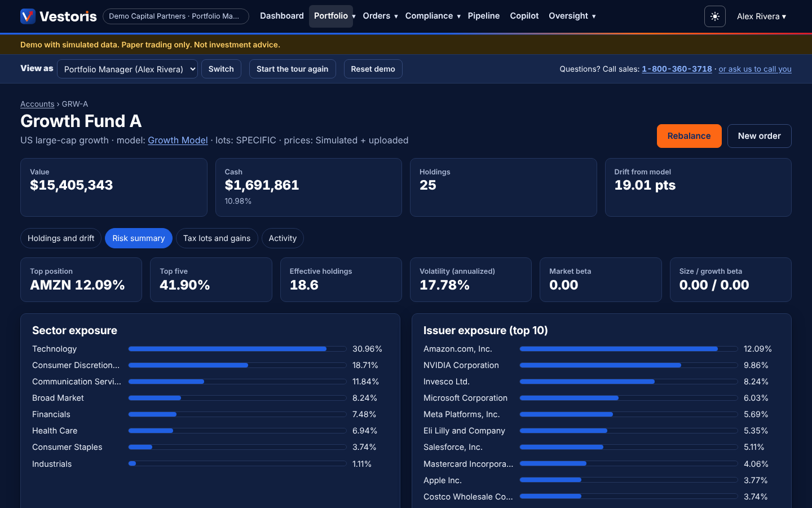
Task: Click the Effective holdings 18.6 value
Action: (x=304, y=285)
